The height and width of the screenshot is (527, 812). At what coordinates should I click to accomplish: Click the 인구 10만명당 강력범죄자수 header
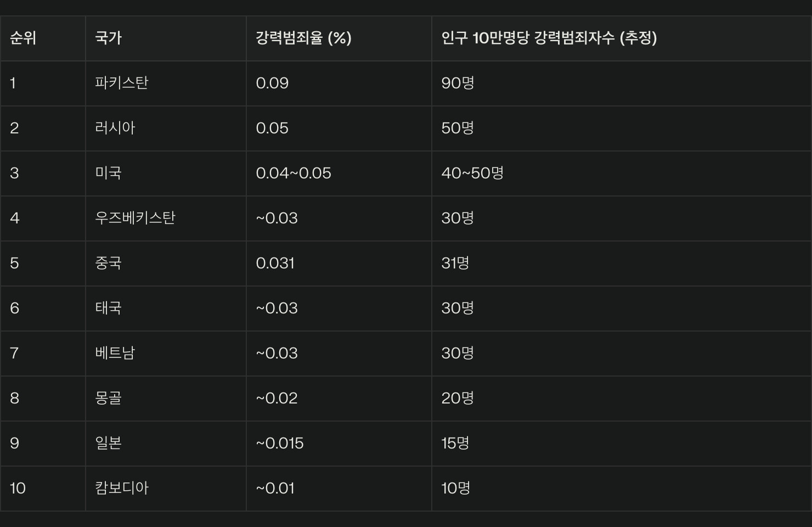[549, 38]
